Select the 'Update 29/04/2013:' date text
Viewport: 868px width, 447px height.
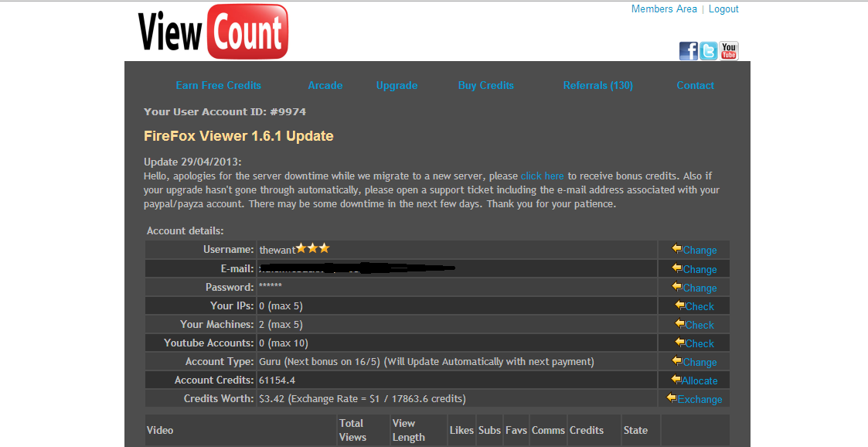[192, 162]
